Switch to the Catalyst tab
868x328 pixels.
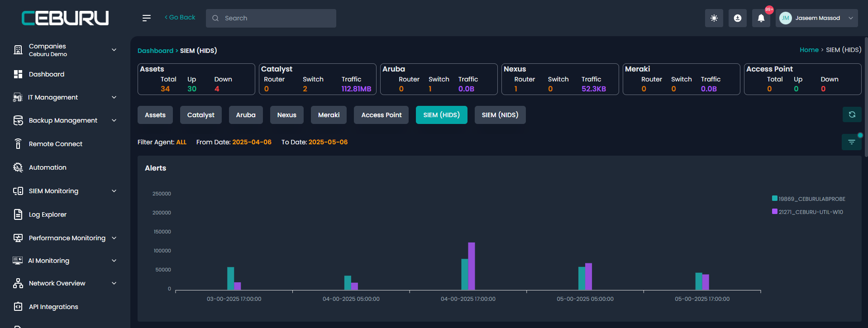click(201, 115)
